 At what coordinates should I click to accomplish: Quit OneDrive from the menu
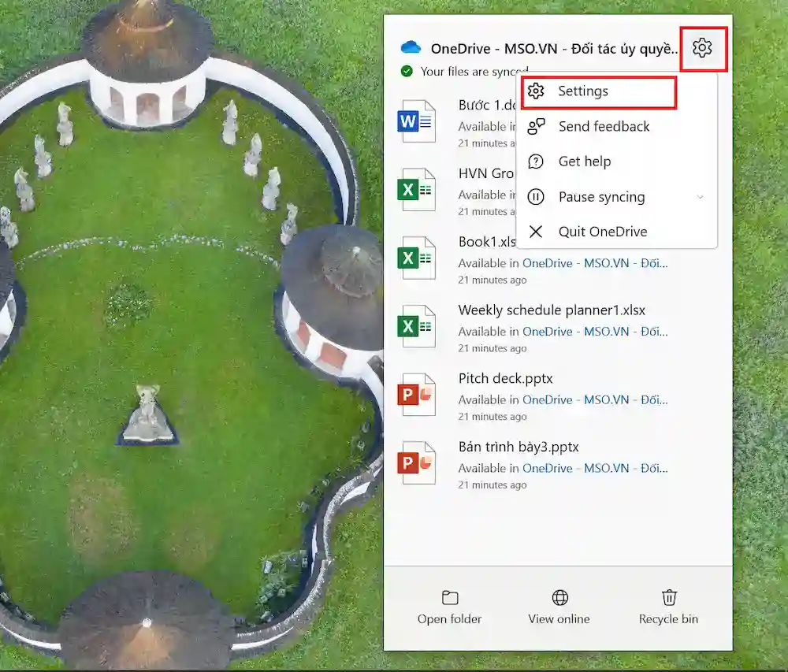[x=602, y=232]
